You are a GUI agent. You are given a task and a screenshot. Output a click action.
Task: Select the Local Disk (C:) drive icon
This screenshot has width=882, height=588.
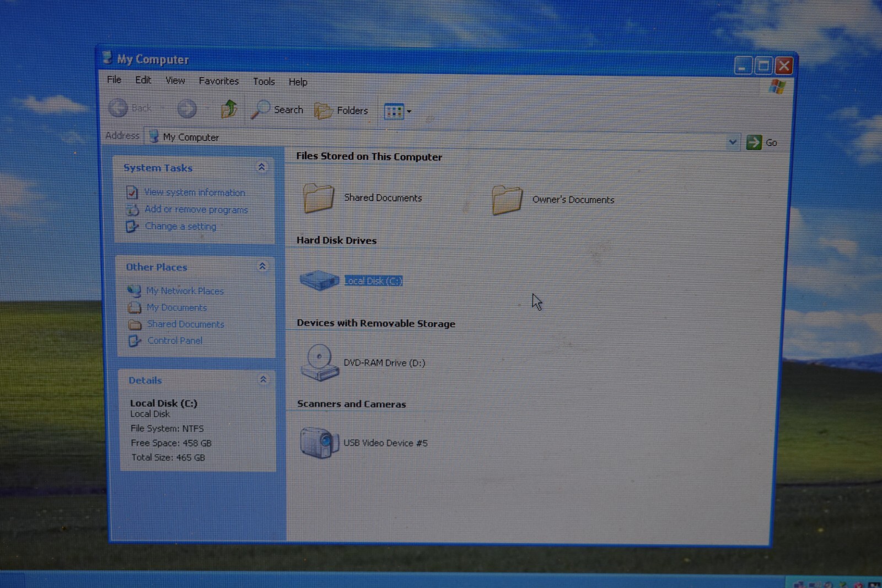319,280
